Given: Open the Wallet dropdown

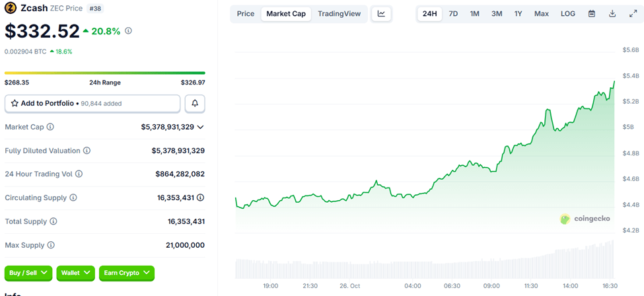Looking at the screenshot, I should [75, 273].
